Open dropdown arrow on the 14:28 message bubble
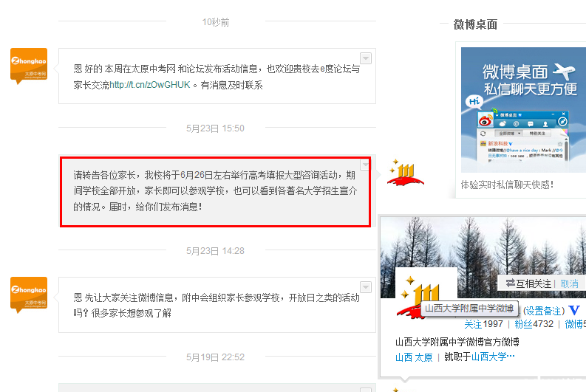 (366, 287)
